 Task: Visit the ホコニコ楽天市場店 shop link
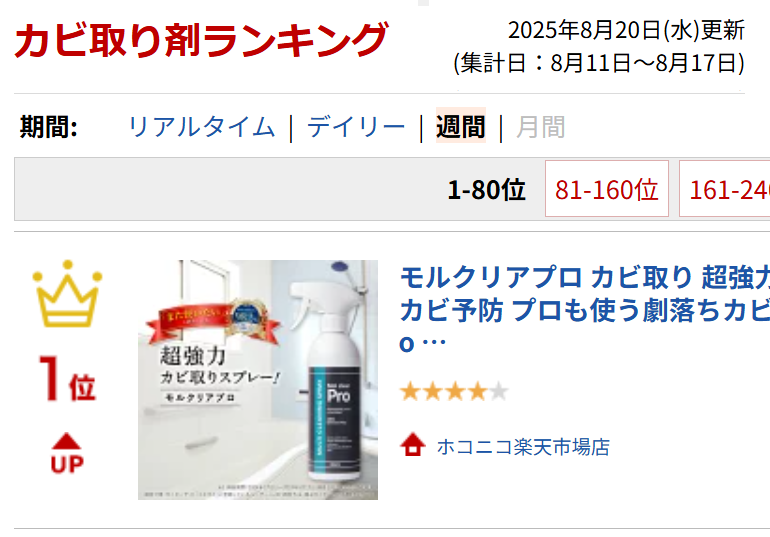tap(523, 447)
